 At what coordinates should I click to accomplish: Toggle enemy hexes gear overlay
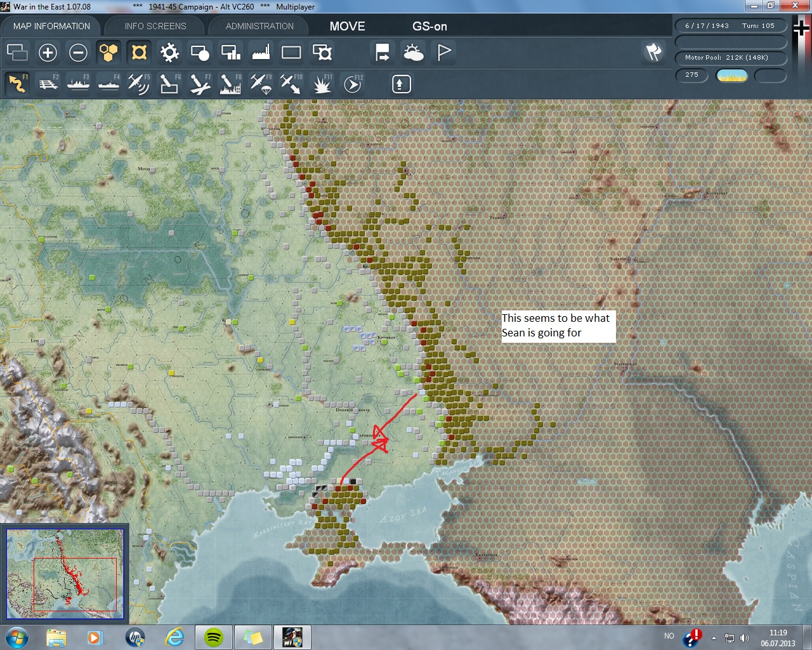point(169,53)
